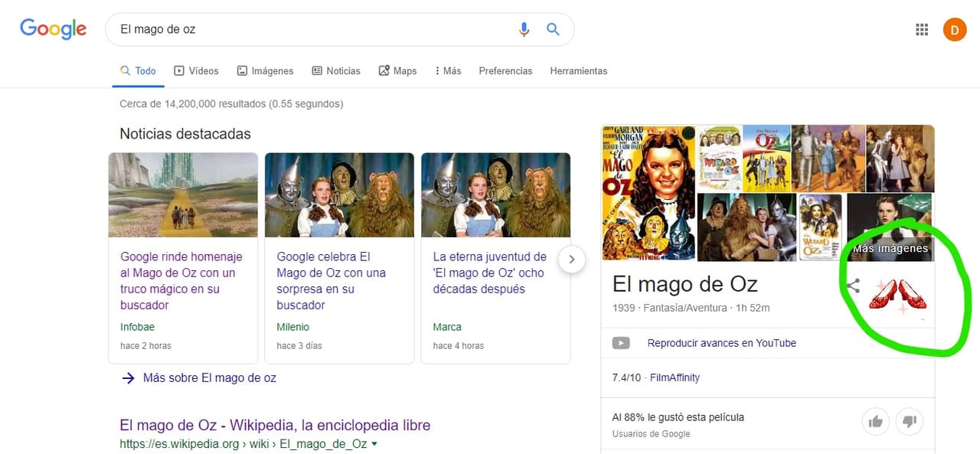Viewport: 980px width, 454px height.
Task: Switch to the Imágenes tab
Action: click(265, 70)
